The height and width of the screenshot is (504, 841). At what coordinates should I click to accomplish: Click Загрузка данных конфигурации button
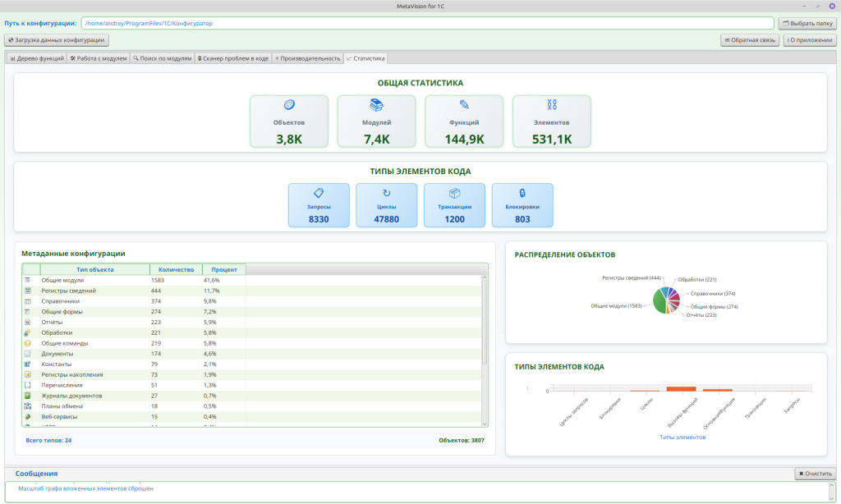coord(57,40)
